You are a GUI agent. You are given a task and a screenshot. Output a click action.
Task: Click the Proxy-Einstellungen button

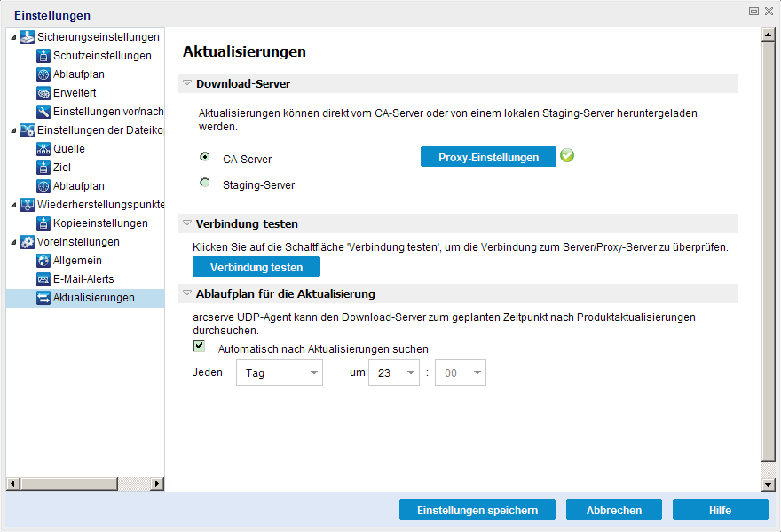(x=488, y=157)
